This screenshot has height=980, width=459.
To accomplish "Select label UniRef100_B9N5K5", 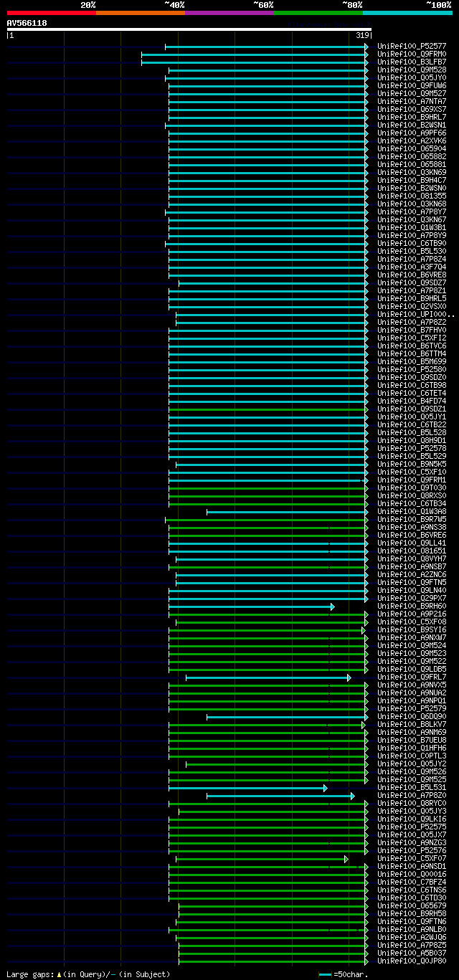I will pos(412,465).
